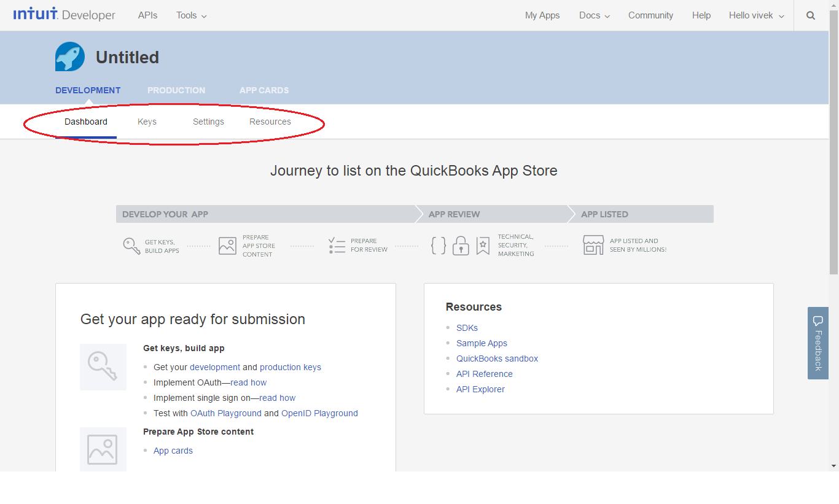
Task: Click the scrollbar up arrow
Action: 833,4
